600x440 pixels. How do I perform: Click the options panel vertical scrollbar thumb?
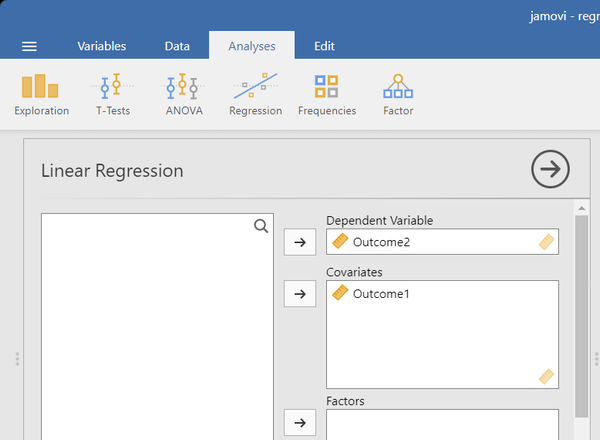click(x=582, y=316)
